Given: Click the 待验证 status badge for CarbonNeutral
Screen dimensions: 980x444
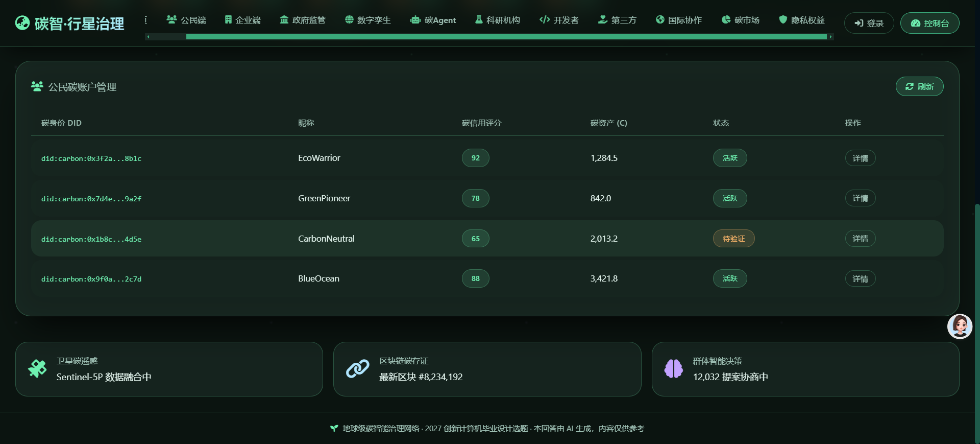Looking at the screenshot, I should [x=733, y=239].
